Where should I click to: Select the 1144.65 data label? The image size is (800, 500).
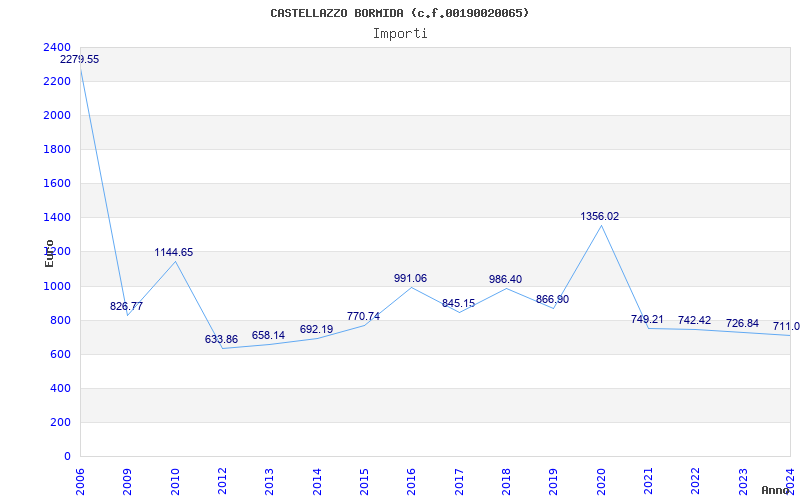coord(174,253)
